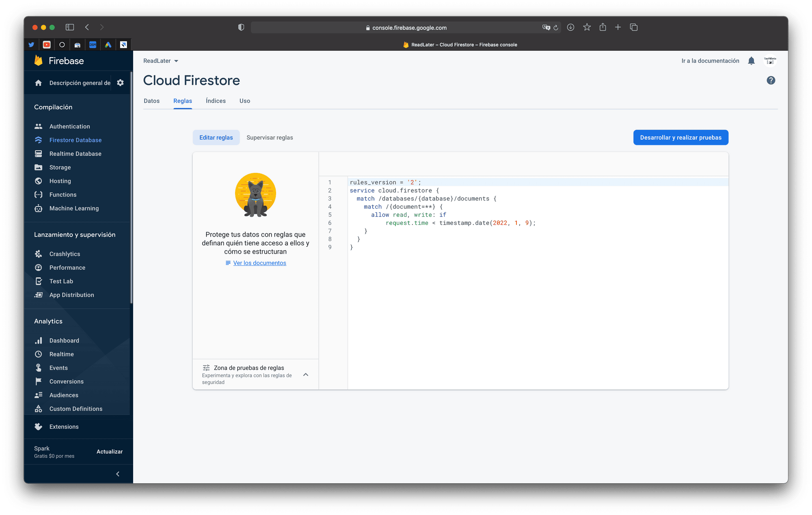
Task: Switch to the Reglas tab
Action: (x=183, y=101)
